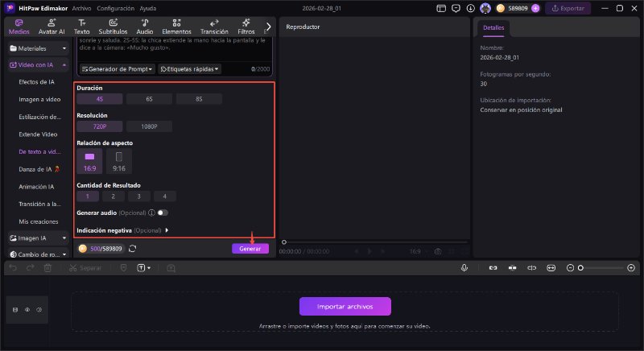Image resolution: width=644 pixels, height=351 pixels.
Task: Select Extende Video in sidebar
Action: pos(38,134)
